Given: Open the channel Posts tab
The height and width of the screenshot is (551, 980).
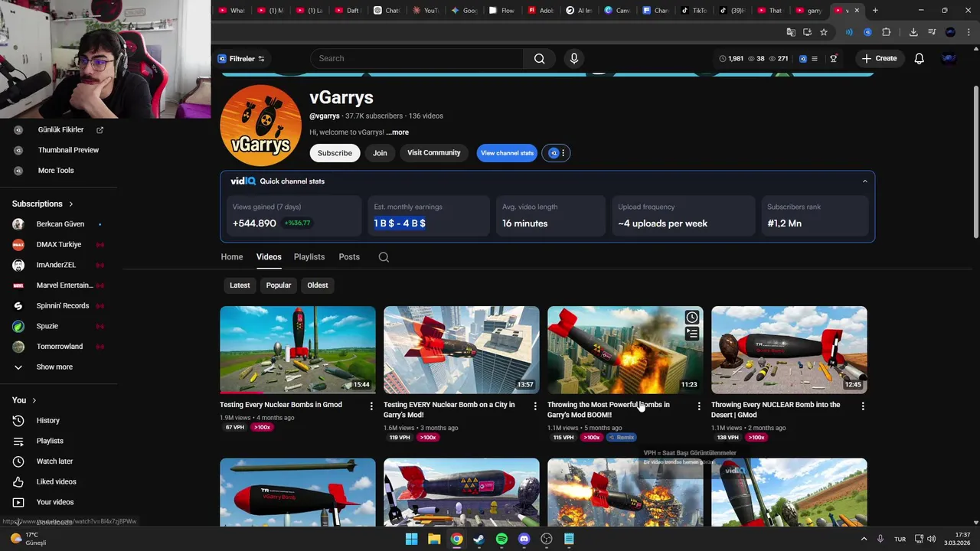Looking at the screenshot, I should 349,257.
